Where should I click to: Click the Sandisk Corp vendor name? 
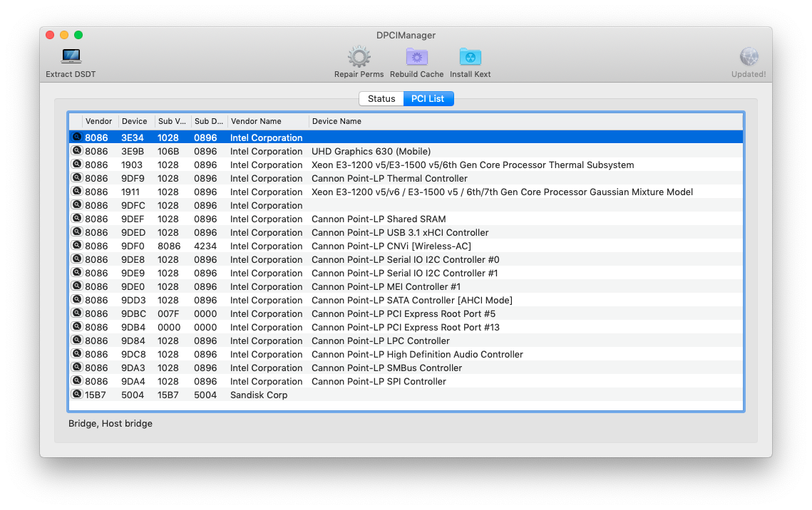point(258,395)
